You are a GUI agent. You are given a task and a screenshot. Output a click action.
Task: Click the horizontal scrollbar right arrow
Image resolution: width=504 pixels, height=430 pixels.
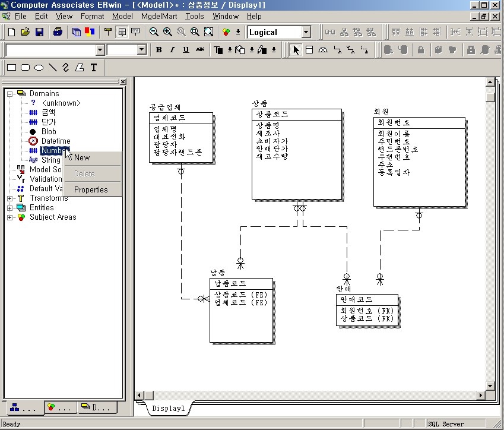pos(481,395)
